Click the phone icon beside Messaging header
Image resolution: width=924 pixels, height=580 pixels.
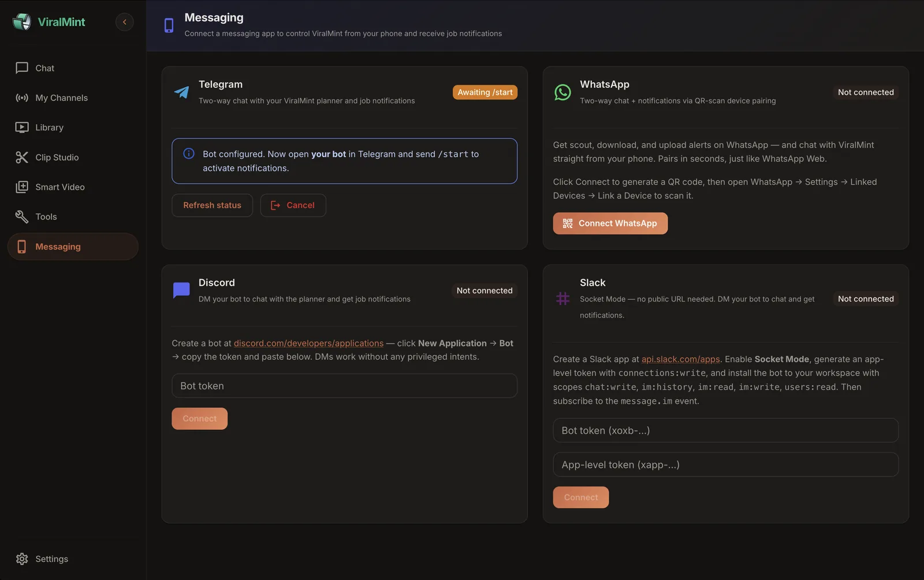169,25
